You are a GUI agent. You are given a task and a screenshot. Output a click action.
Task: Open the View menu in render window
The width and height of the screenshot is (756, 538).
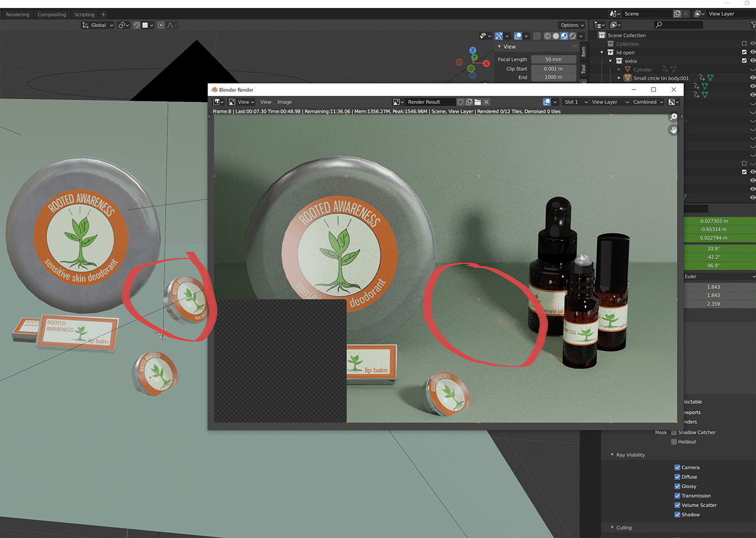265,102
